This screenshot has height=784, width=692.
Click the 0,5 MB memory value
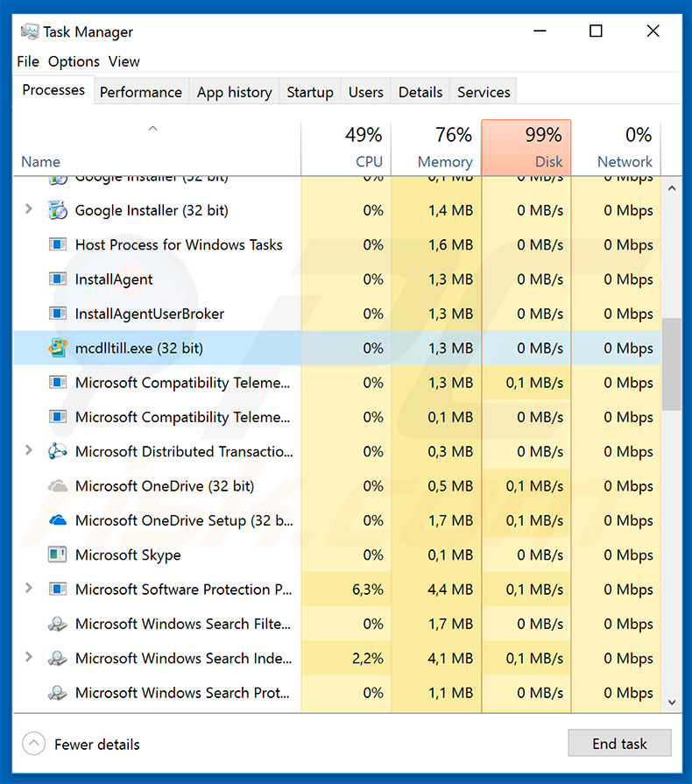pos(450,486)
